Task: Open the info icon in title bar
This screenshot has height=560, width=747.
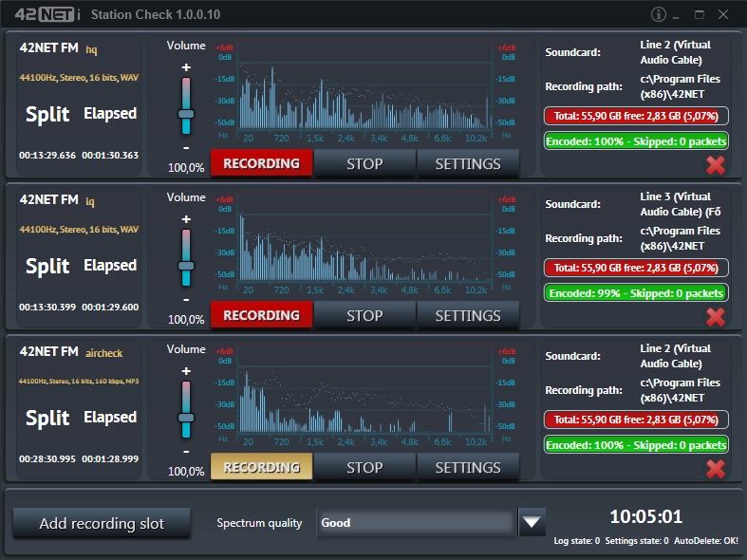Action: coord(659,14)
